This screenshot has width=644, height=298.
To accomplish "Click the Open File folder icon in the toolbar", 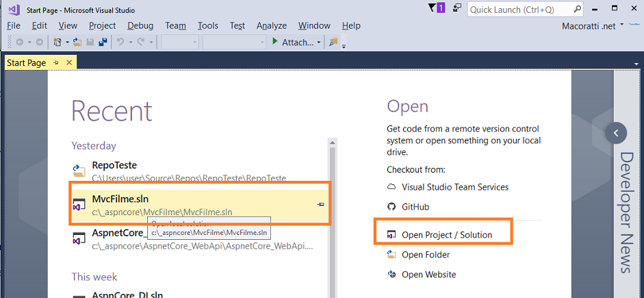I will [x=77, y=42].
